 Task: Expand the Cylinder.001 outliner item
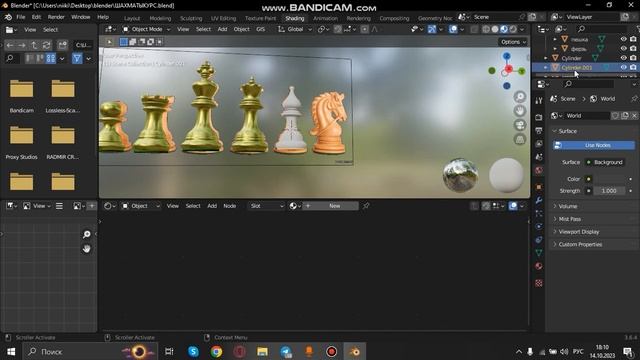[x=546, y=67]
